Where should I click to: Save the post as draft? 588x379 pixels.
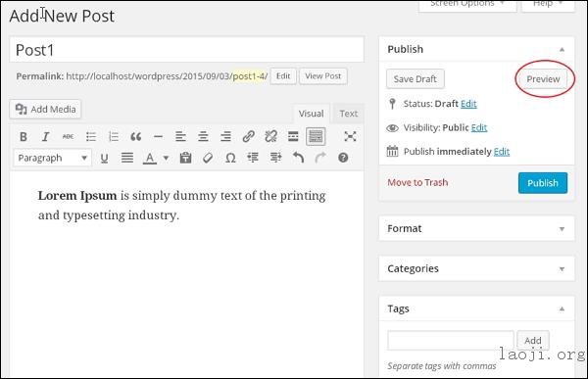(x=416, y=79)
